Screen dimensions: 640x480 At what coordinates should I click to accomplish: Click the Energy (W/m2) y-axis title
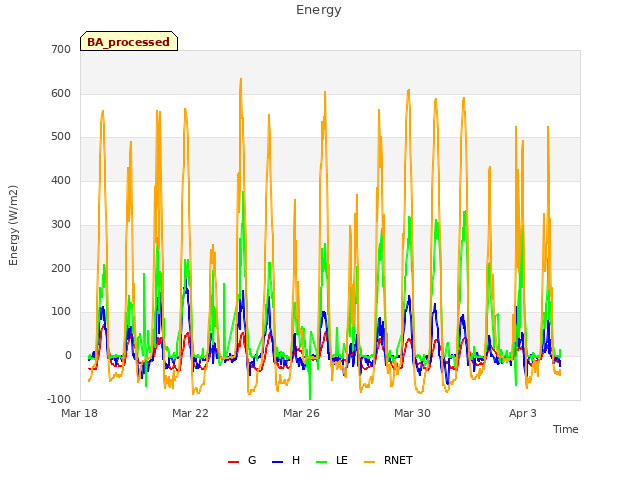click(x=13, y=225)
